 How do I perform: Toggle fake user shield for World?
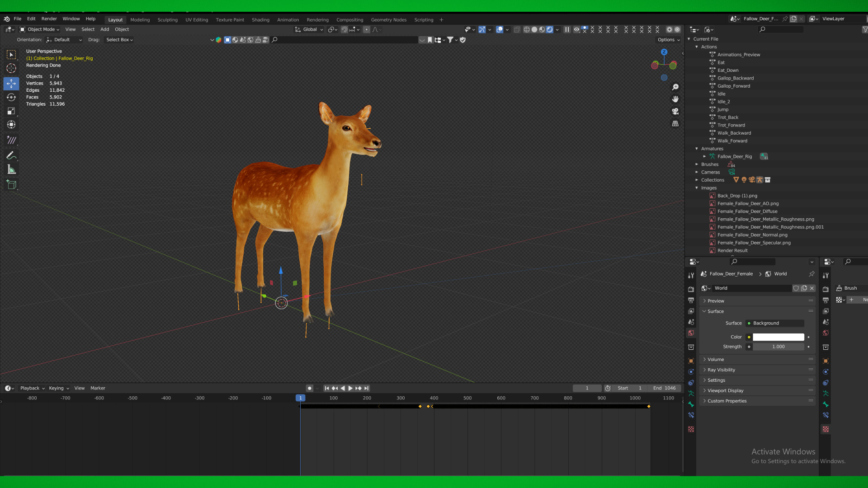pyautogui.click(x=796, y=288)
